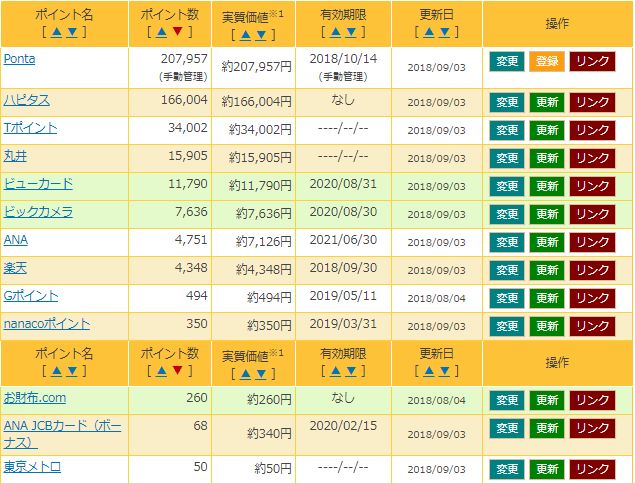Sort ascending by ポイント数 in second header
The height and width of the screenshot is (483, 635).
click(162, 371)
